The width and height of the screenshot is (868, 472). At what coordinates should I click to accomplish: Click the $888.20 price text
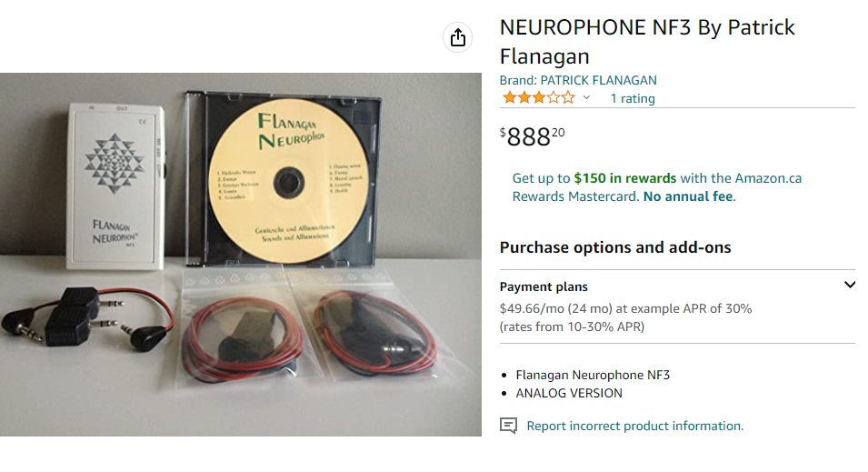tap(532, 136)
